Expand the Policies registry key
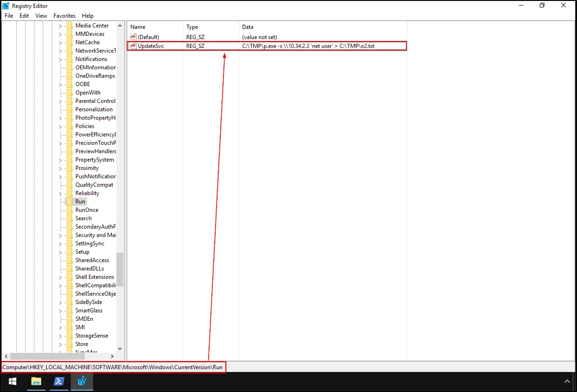This screenshot has height=392, width=577. (x=60, y=126)
